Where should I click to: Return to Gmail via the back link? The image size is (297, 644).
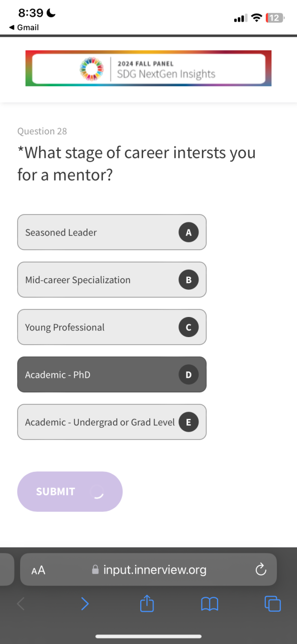click(24, 28)
